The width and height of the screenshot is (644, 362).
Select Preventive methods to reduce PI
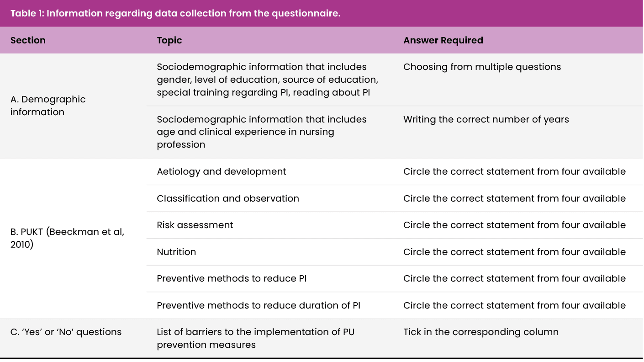232,278
